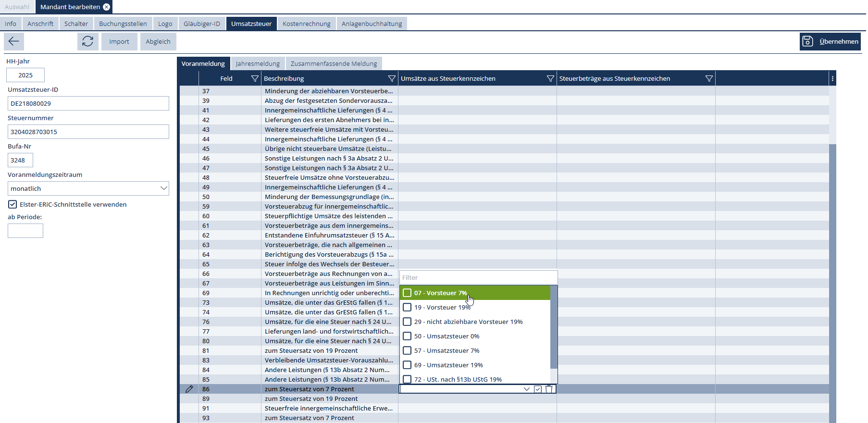
Task: Open filter for the Beschreibung column
Action: tap(392, 78)
